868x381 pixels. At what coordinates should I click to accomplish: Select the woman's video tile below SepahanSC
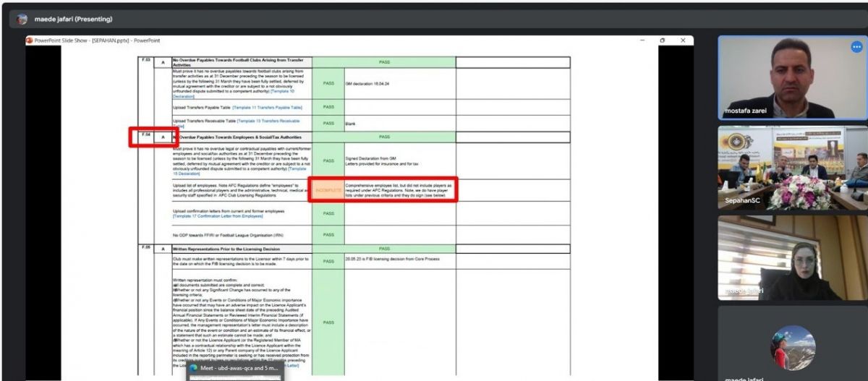point(791,257)
